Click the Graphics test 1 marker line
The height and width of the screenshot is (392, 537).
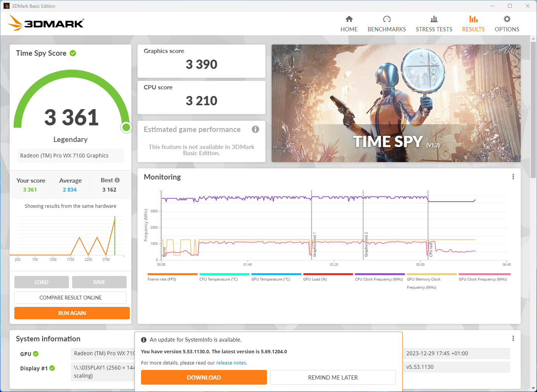tap(312, 224)
